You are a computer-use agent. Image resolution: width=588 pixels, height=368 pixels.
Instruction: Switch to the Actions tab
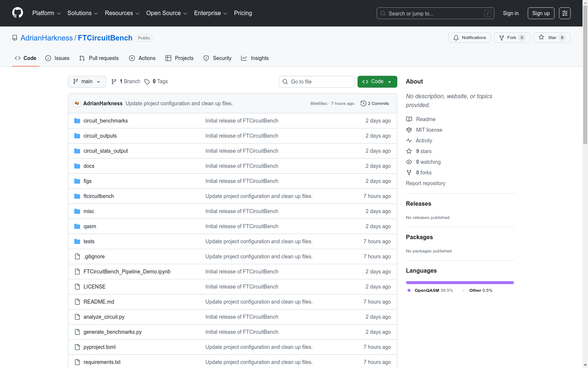point(142,58)
